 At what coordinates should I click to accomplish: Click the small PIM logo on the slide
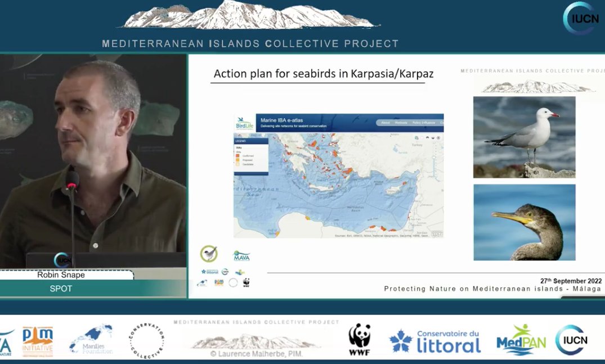point(219,282)
